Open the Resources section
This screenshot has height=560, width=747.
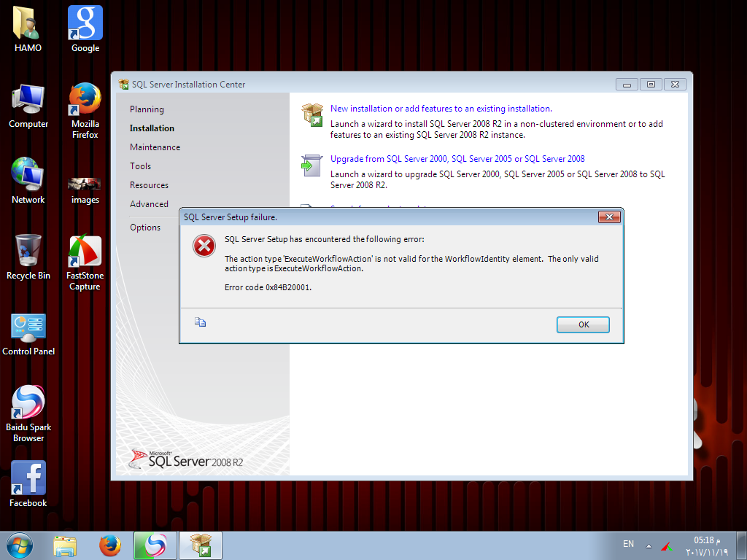tap(149, 185)
